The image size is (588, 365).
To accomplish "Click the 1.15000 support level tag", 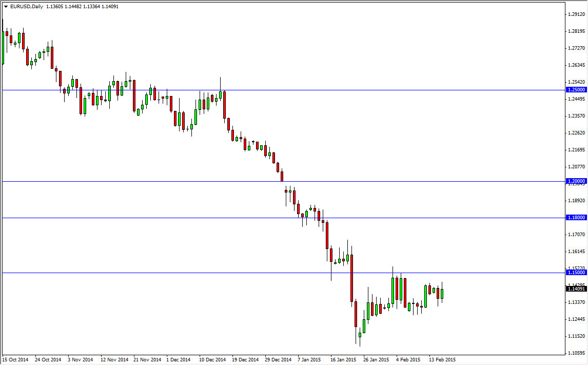I will coord(576,273).
